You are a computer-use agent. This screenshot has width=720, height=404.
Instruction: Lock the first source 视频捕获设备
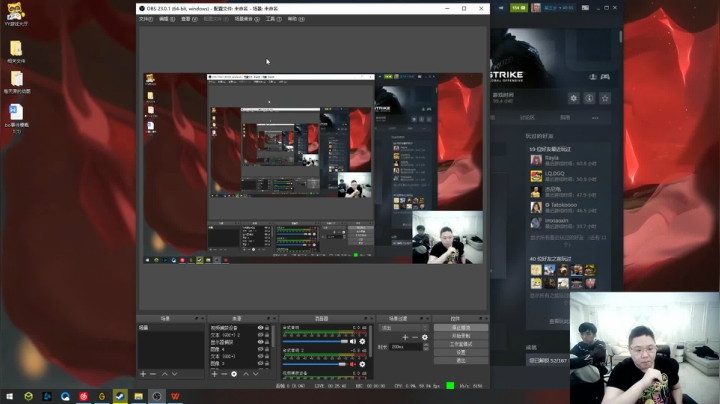click(267, 328)
